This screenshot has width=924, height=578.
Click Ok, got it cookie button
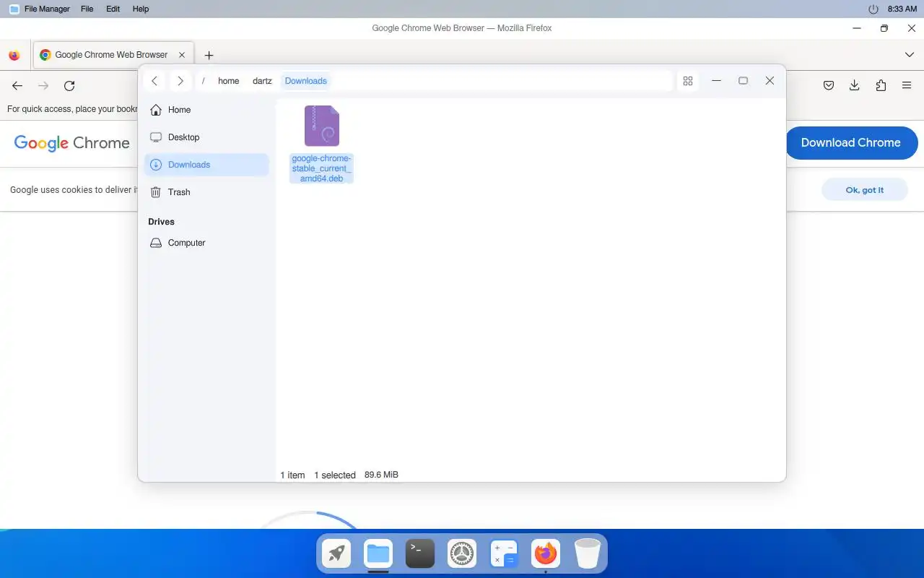(865, 190)
